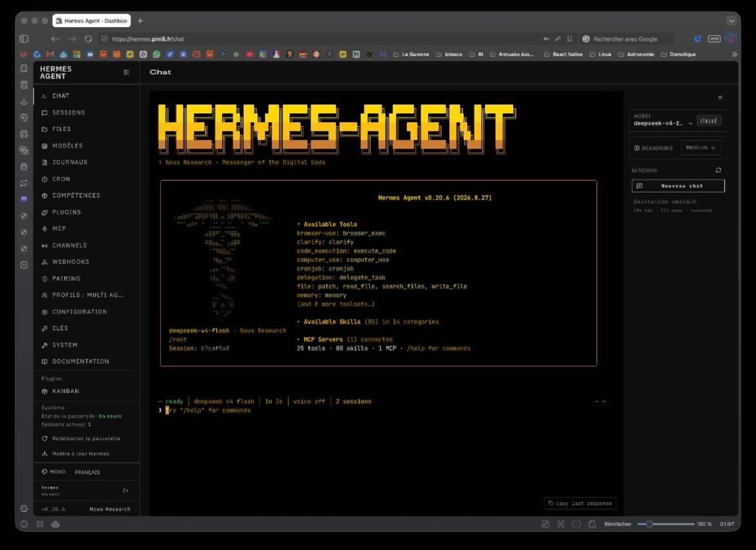Screen dimensions: 756x550
Task: Click the Pairing icon in sidebar
Action: coord(45,279)
